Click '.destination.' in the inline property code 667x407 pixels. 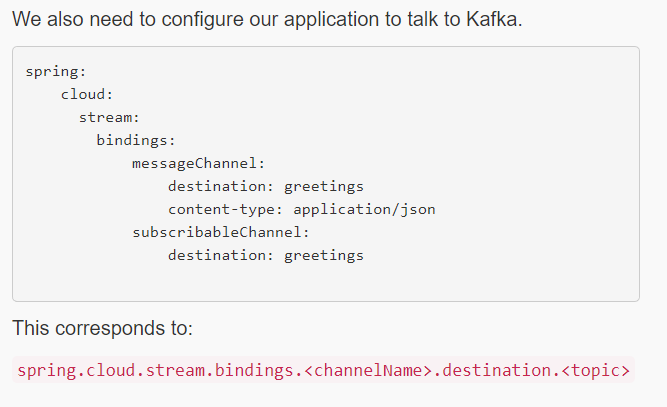(497, 370)
